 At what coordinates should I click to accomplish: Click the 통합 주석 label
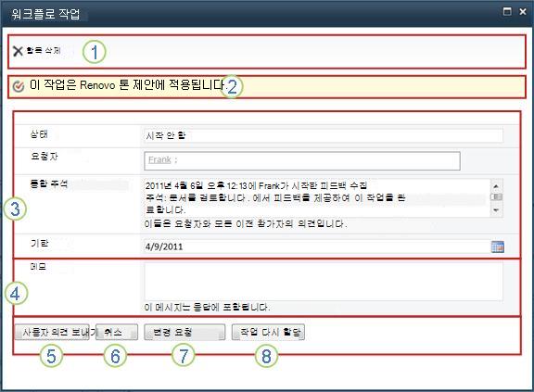point(49,184)
